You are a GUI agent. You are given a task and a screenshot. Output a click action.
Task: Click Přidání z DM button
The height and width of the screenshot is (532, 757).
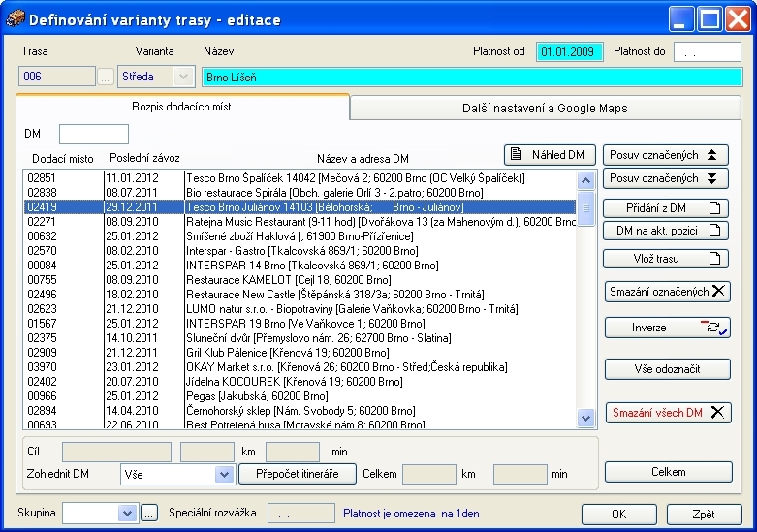point(665,208)
